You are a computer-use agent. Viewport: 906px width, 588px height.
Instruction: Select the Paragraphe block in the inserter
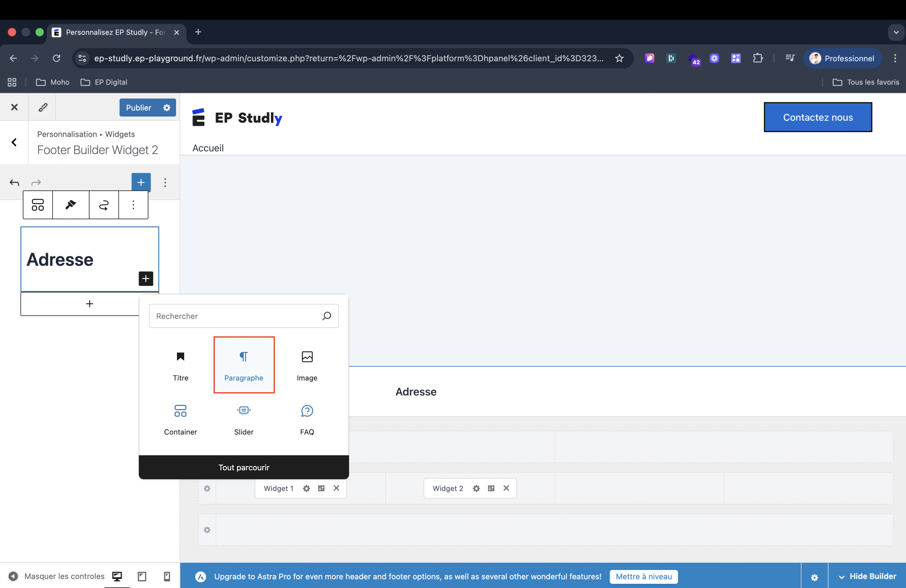[244, 364]
